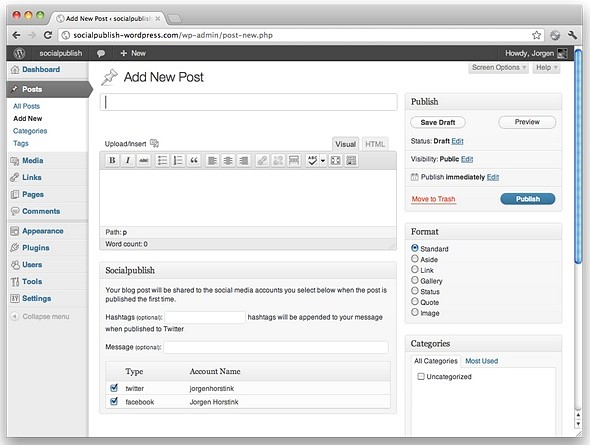Reload the page in browser
The height and width of the screenshot is (445, 590).
click(x=48, y=35)
